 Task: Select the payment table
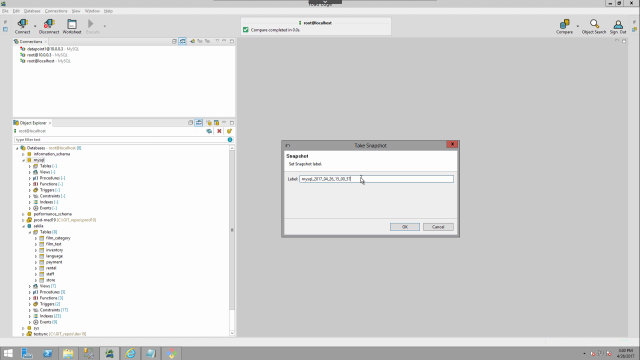[x=54, y=262]
